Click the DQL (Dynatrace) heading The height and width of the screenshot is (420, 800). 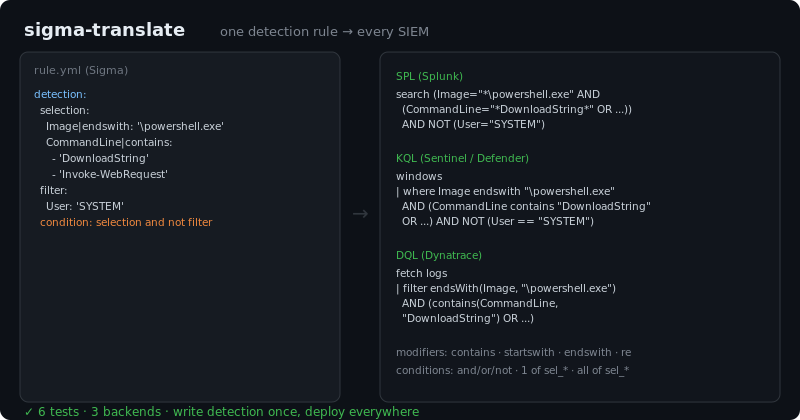[439, 256]
